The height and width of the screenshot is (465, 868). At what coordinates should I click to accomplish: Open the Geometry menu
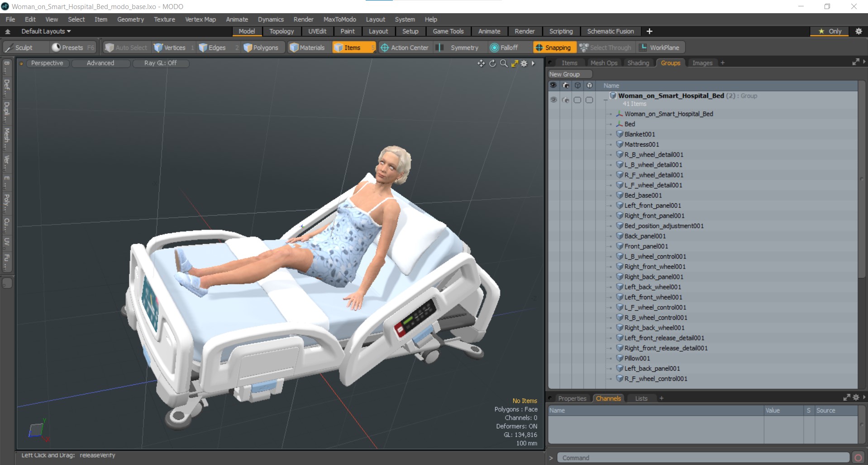click(130, 19)
